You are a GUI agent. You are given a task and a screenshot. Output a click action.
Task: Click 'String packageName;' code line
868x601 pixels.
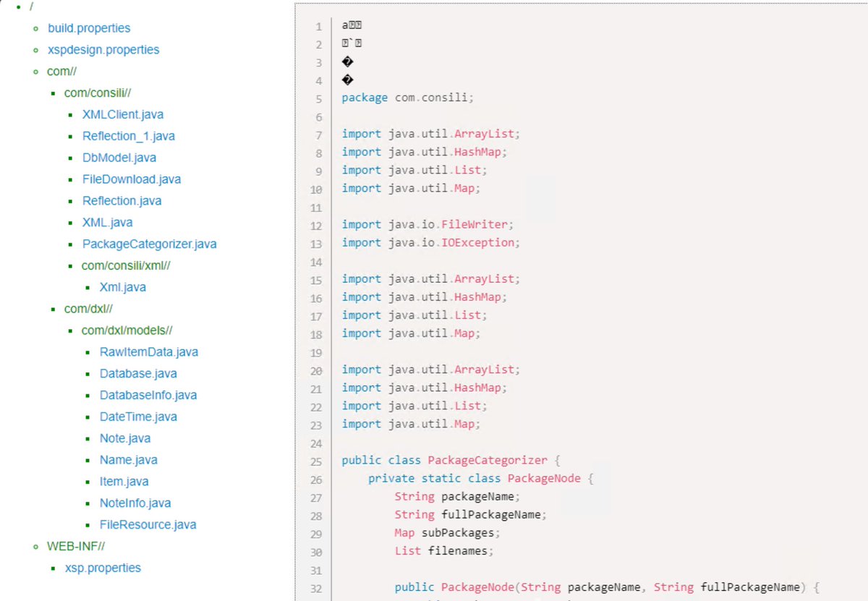point(457,496)
